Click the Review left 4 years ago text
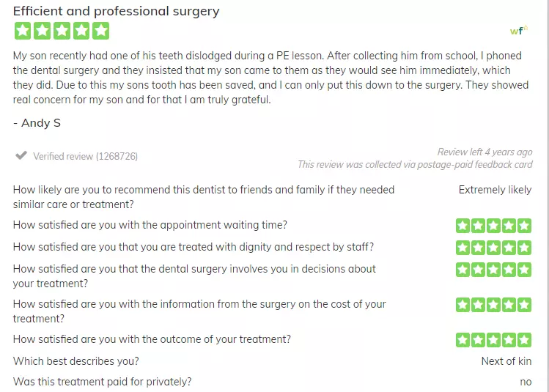The image size is (549, 392). (485, 152)
